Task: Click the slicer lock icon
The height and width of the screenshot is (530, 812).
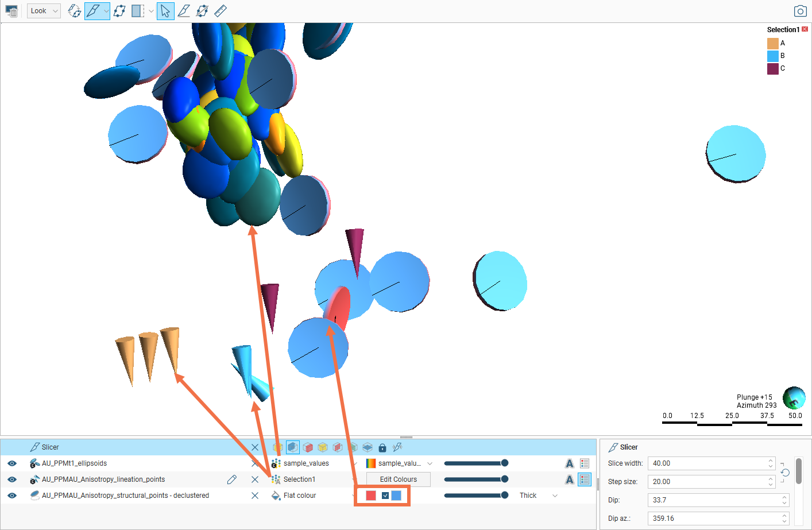Action: click(x=382, y=447)
